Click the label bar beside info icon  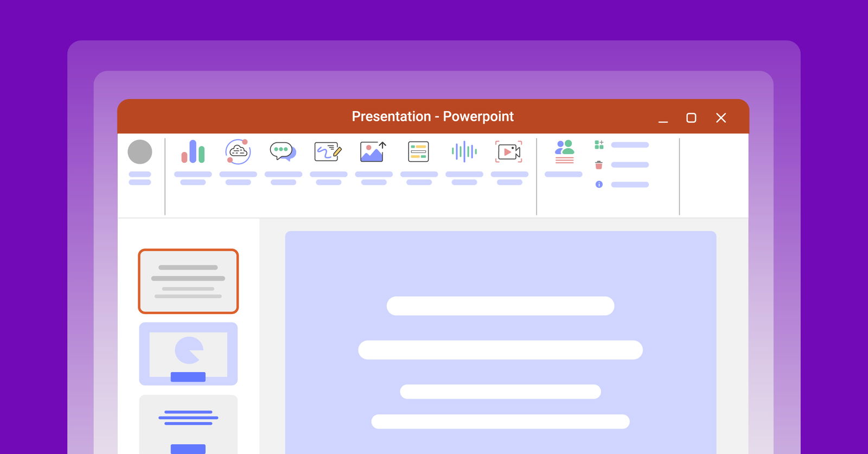point(630,184)
